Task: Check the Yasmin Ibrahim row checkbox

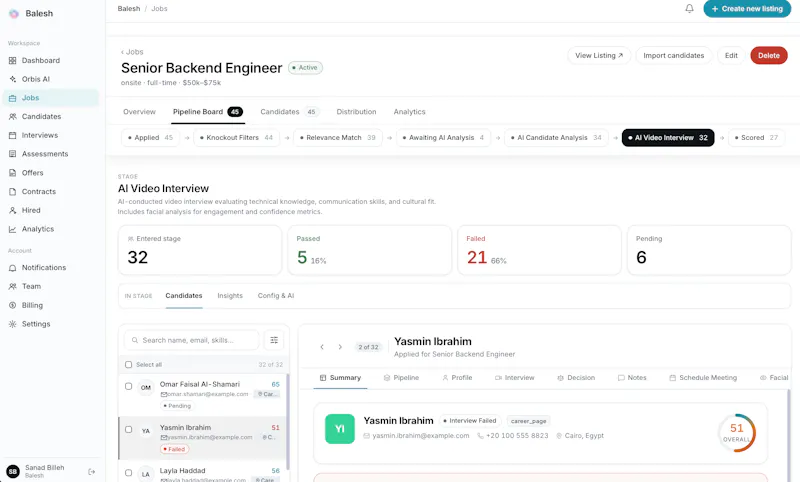Action: [x=129, y=429]
